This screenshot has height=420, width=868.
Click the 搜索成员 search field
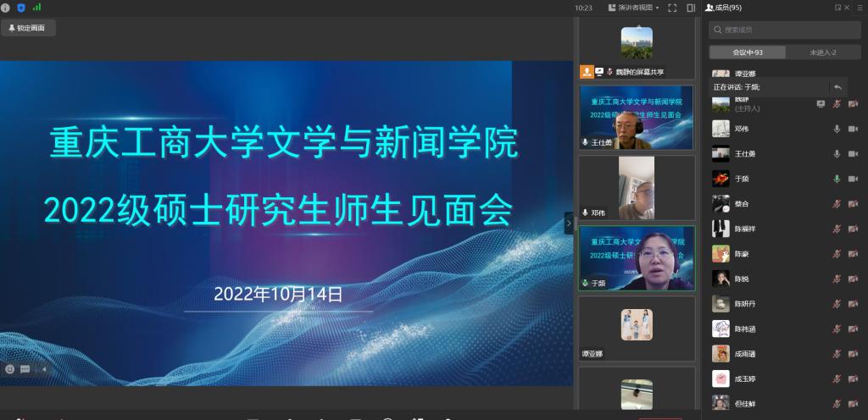784,30
